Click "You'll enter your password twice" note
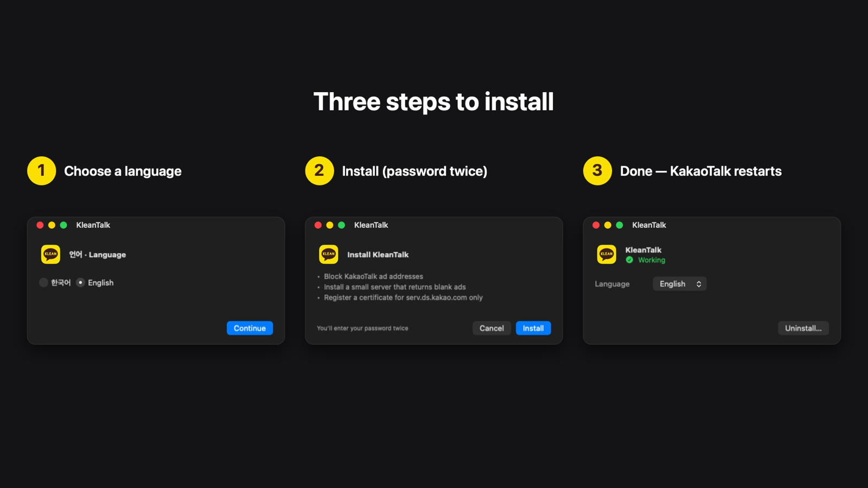The width and height of the screenshot is (868, 488). [x=362, y=328]
